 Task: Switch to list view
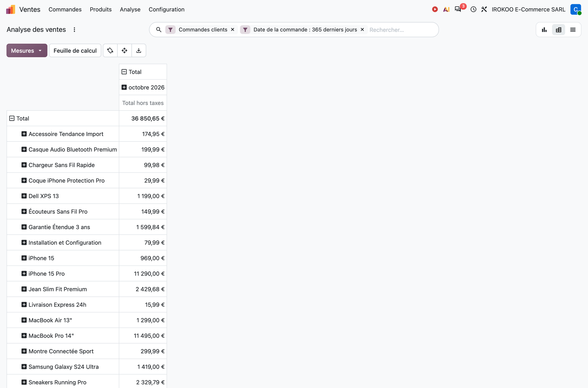tap(573, 30)
